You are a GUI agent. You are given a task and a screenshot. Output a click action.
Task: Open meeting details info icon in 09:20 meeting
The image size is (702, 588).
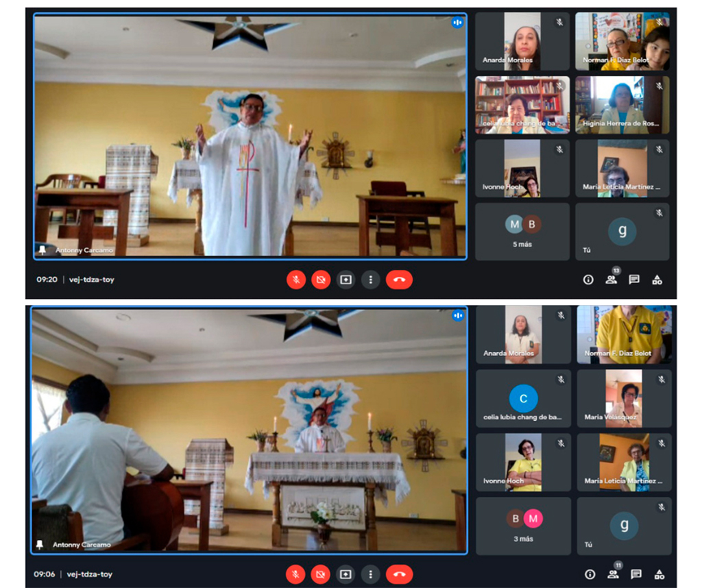pos(588,280)
